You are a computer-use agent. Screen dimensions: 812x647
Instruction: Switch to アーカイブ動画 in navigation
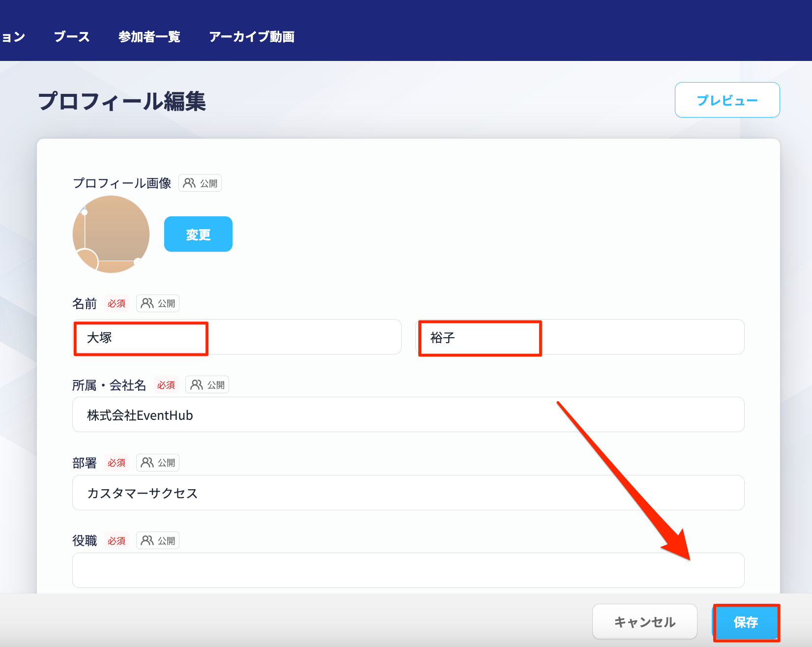[252, 37]
